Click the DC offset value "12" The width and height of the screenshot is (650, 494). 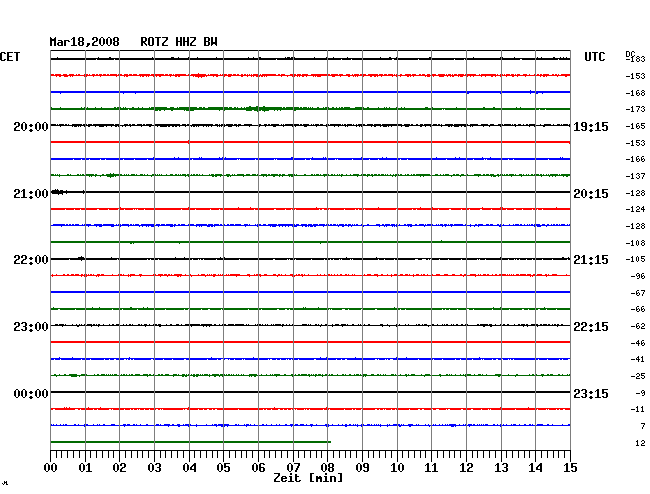click(640, 443)
